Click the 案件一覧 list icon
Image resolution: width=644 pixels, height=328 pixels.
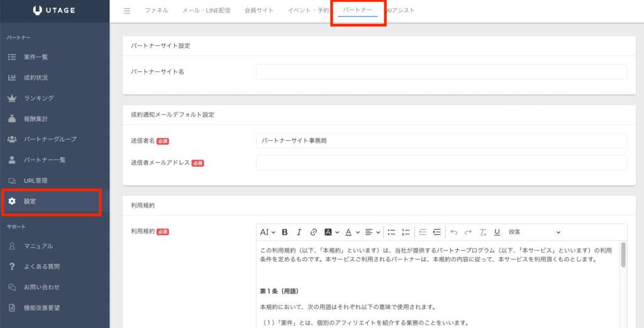12,57
